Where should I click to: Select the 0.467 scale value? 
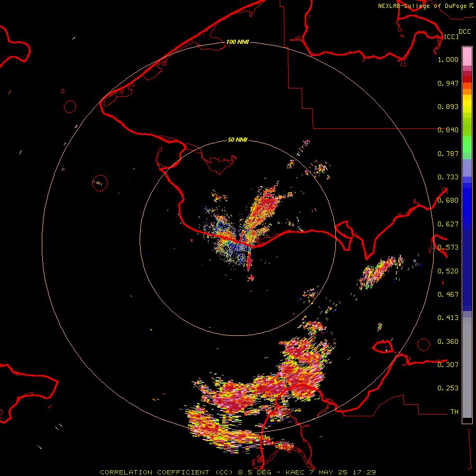click(448, 295)
